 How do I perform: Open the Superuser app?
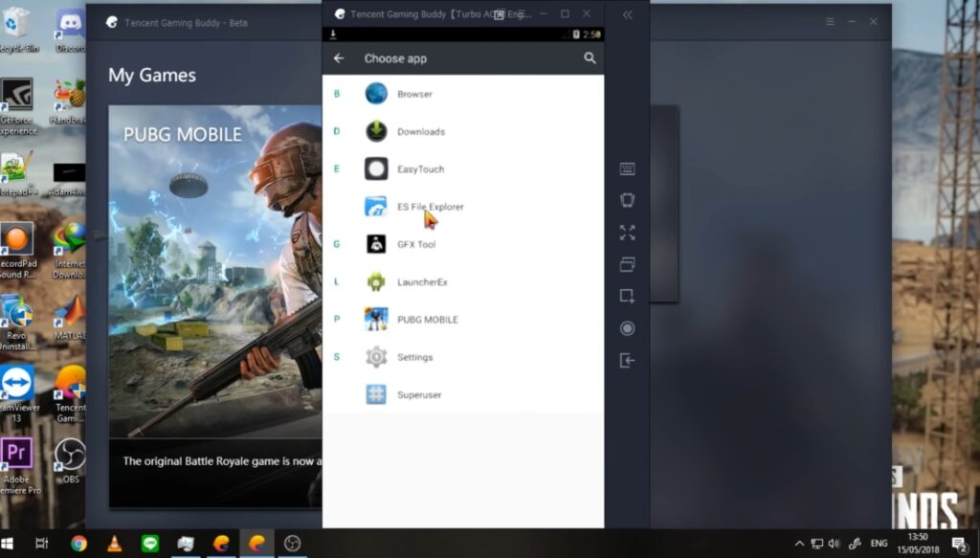click(x=418, y=394)
